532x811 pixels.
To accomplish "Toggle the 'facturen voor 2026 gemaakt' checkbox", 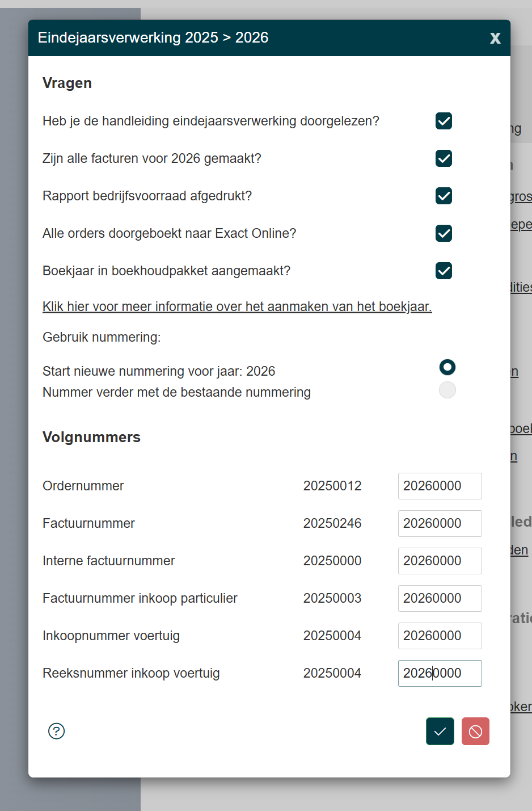I will [x=444, y=158].
